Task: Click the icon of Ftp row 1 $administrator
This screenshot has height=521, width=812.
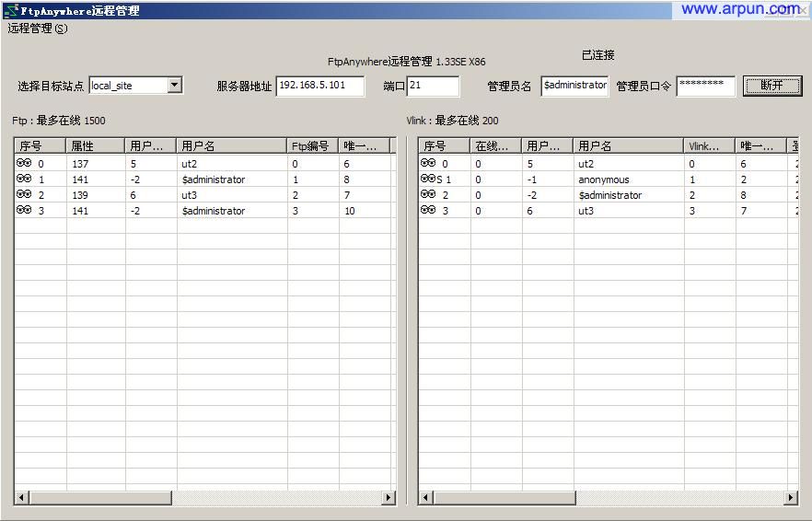Action: (24, 179)
